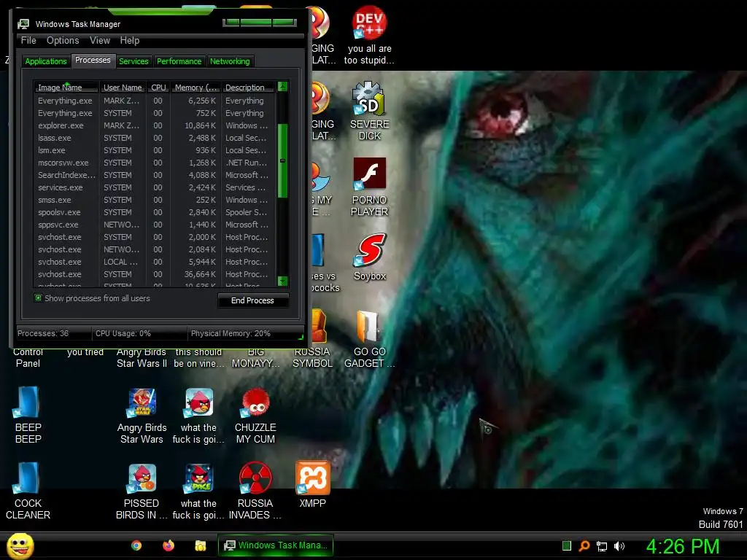Screen dimensions: 747x560
Task: Sort by User Name column header
Action: pos(123,87)
